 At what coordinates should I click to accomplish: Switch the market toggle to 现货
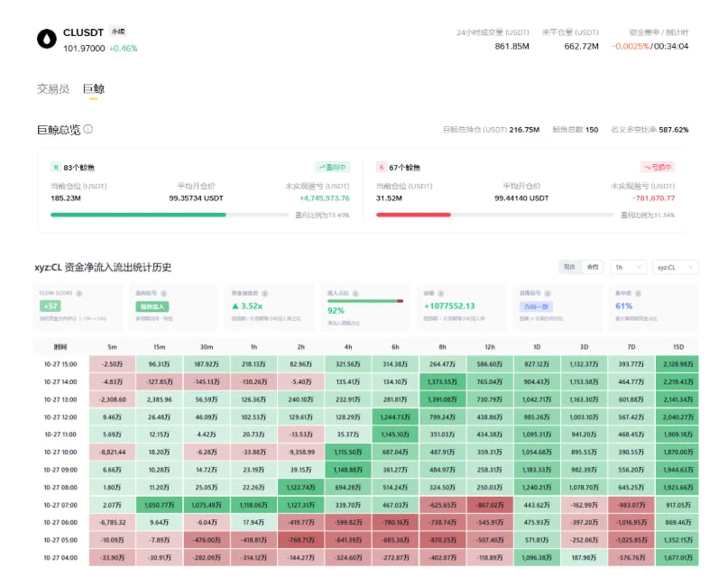[569, 267]
